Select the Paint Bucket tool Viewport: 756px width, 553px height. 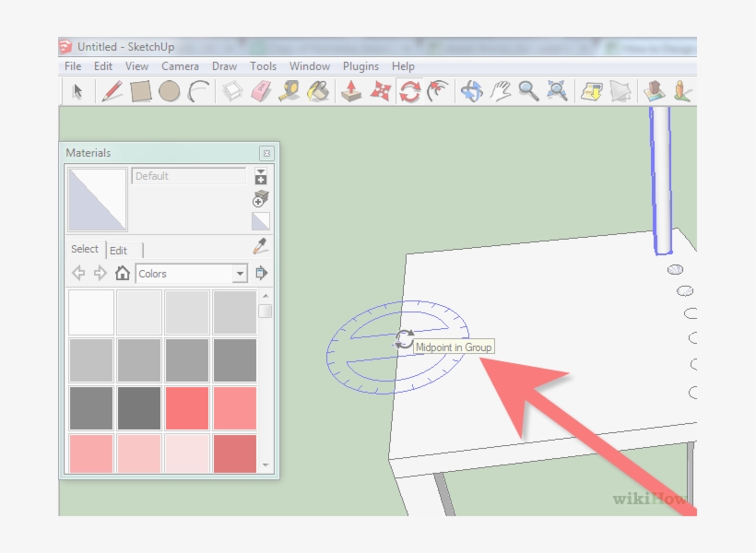pos(318,91)
